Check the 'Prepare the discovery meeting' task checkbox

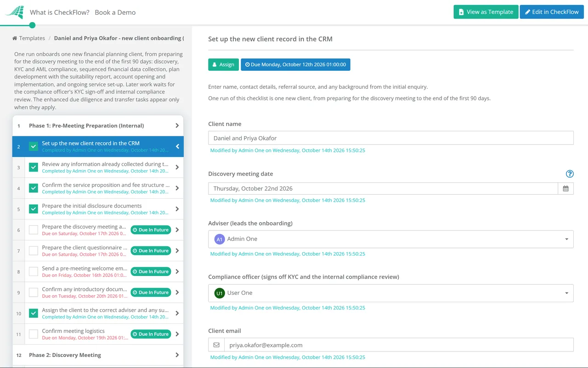coord(34,230)
